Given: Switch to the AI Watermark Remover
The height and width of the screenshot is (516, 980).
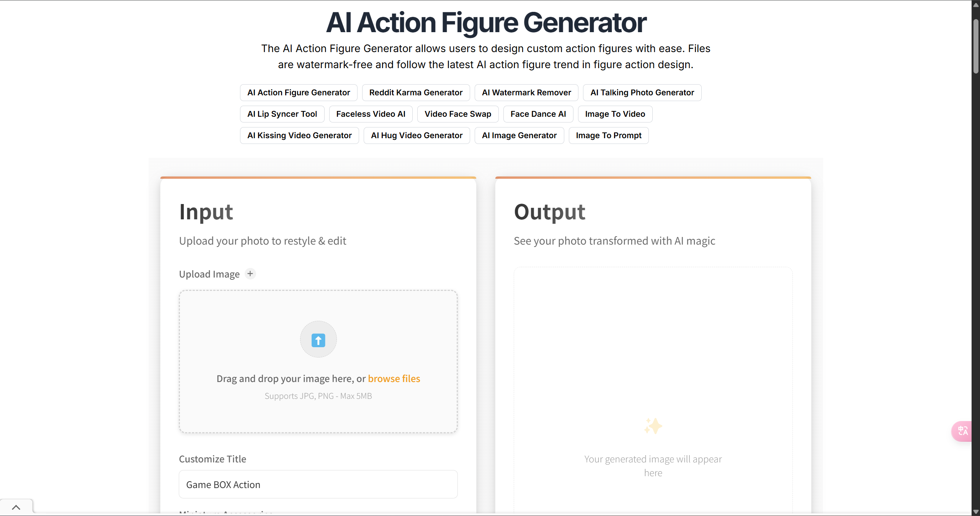Looking at the screenshot, I should [x=526, y=93].
